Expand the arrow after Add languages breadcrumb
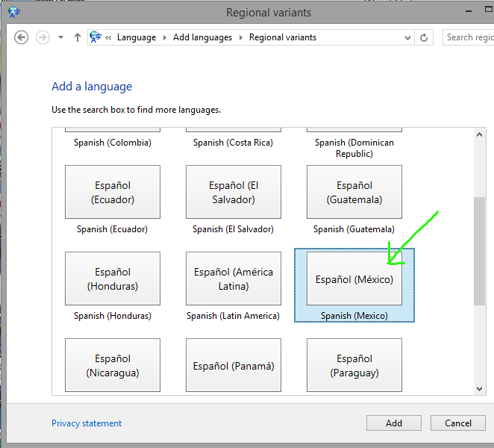 pos(241,37)
